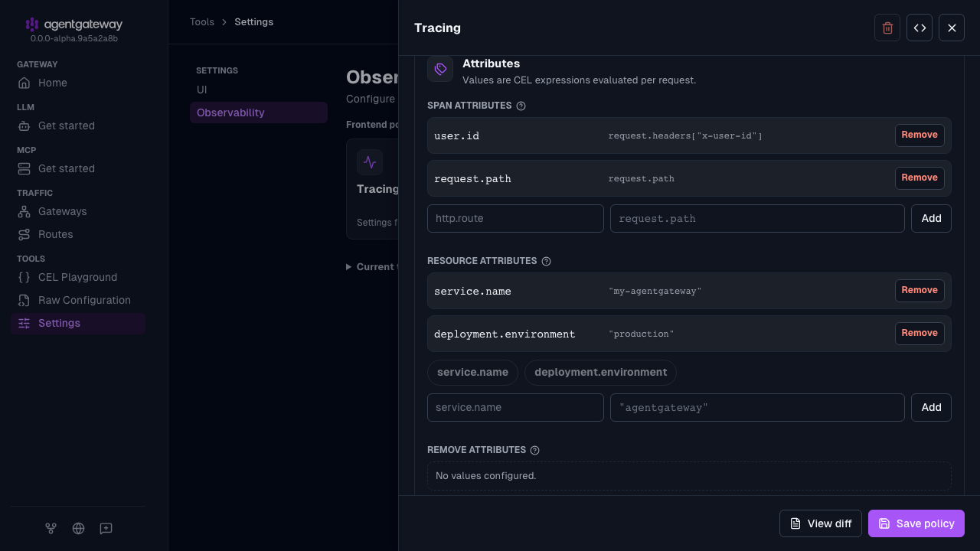The height and width of the screenshot is (551, 980).
Task: Click the Routes icon in sidebar
Action: coord(24,234)
